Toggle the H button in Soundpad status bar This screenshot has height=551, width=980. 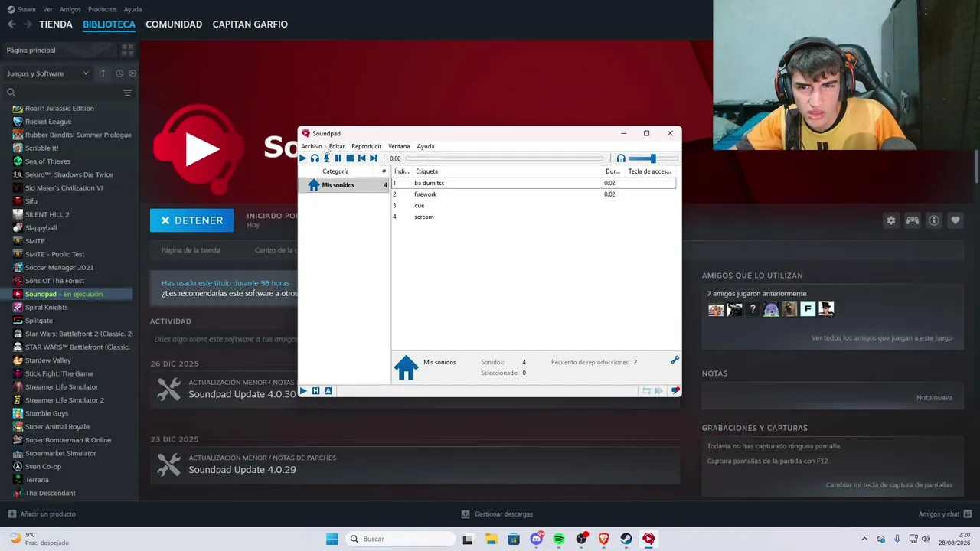coord(315,391)
